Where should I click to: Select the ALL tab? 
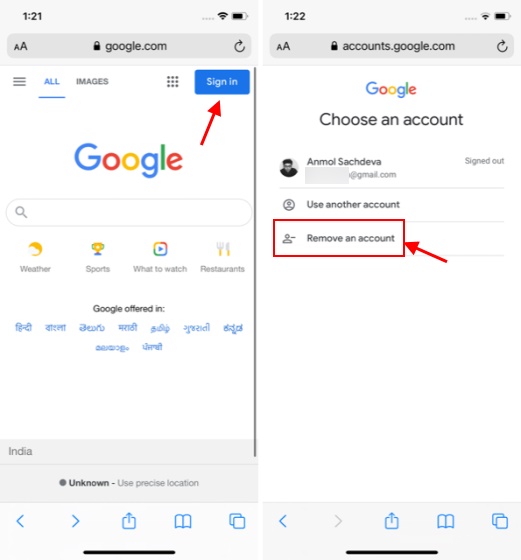(x=52, y=81)
